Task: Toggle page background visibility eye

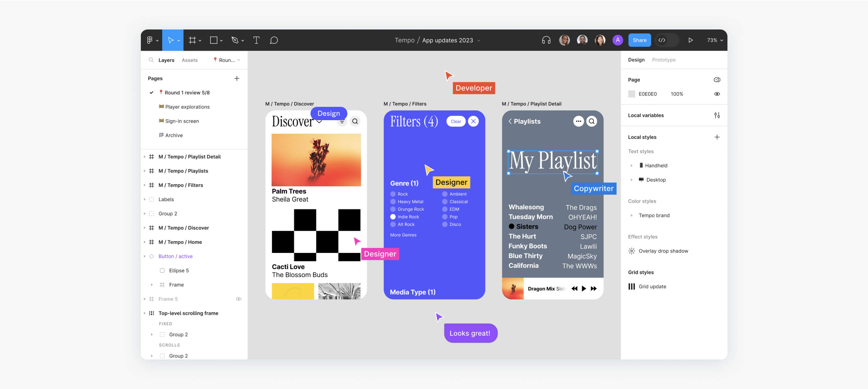Action: click(x=717, y=94)
